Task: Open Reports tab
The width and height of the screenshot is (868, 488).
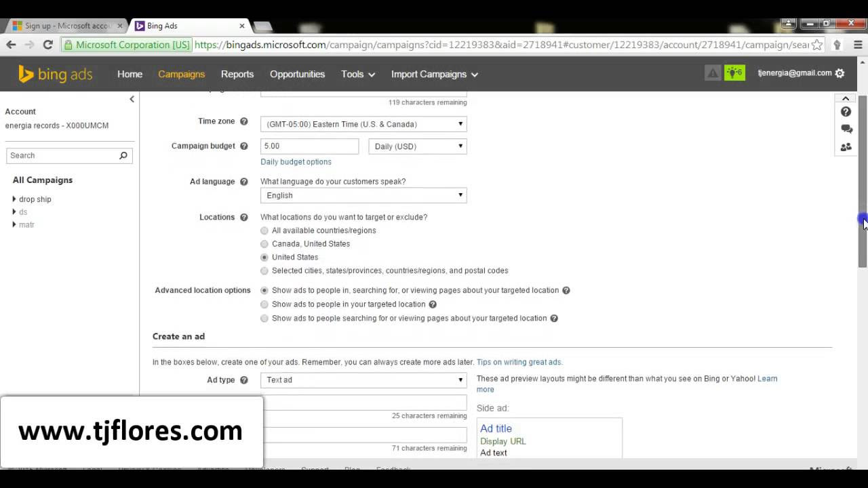Action: tap(237, 74)
